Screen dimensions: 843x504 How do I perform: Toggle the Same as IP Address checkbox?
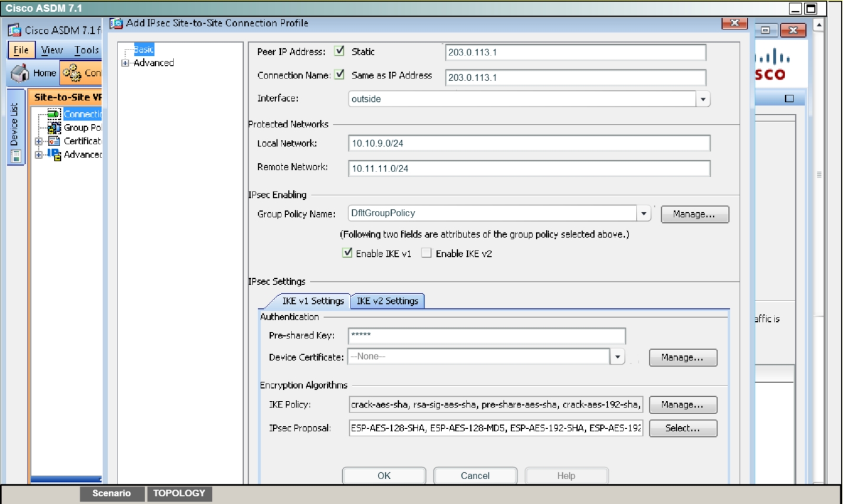point(340,75)
